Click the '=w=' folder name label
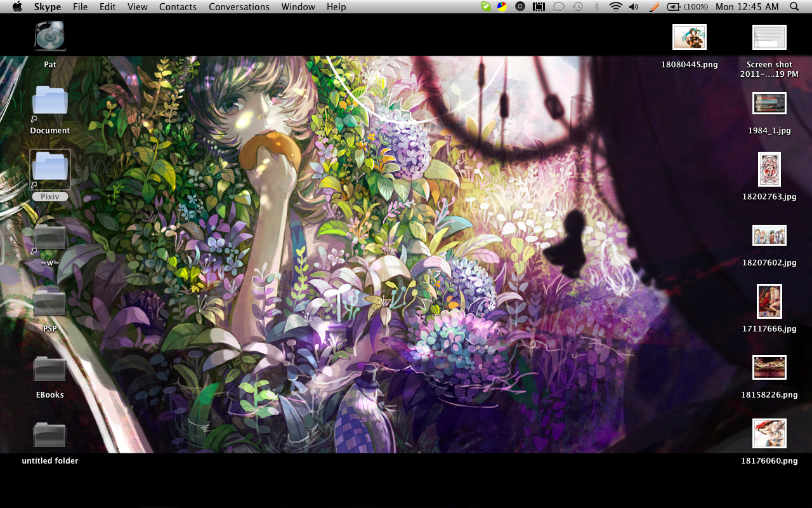 pyautogui.click(x=50, y=263)
